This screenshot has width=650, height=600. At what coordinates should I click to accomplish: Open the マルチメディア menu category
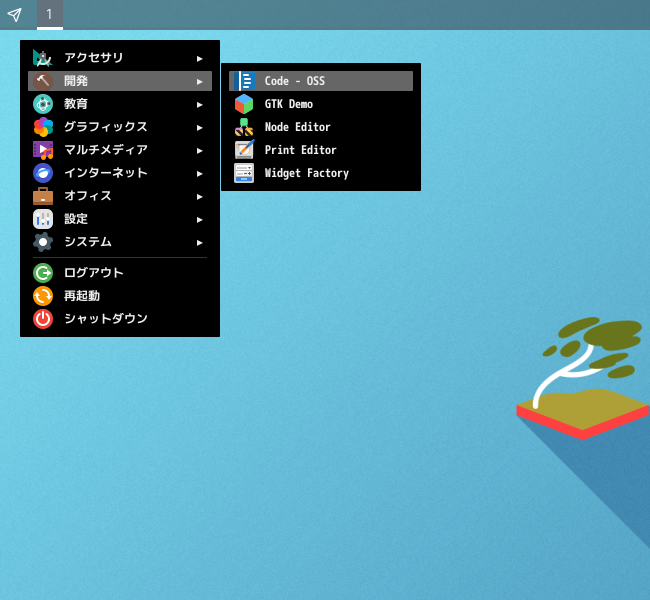point(105,150)
